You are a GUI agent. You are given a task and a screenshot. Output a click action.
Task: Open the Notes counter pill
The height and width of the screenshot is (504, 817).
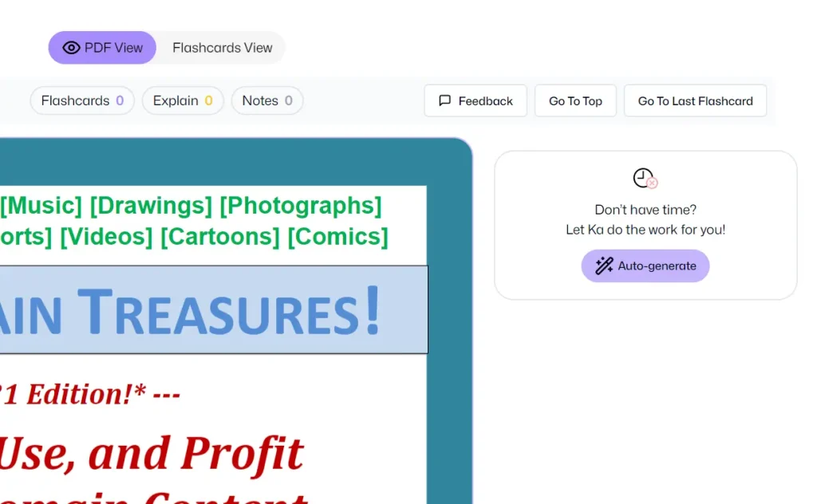[266, 100]
